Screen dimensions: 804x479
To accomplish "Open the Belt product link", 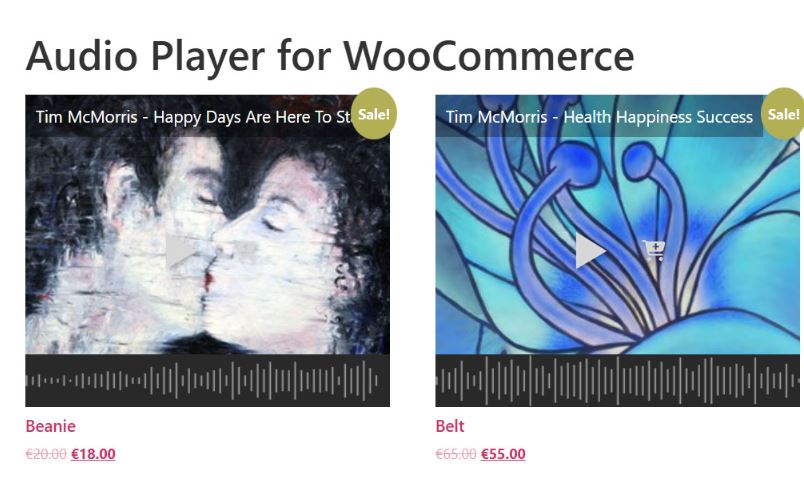I will tap(450, 426).
